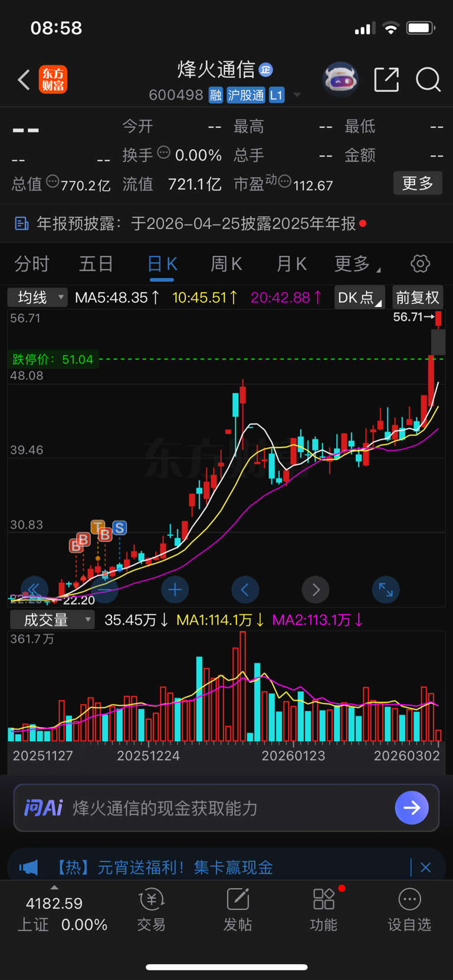This screenshot has width=453, height=980.
Task: Tap the AI question input field
Action: tap(226, 807)
